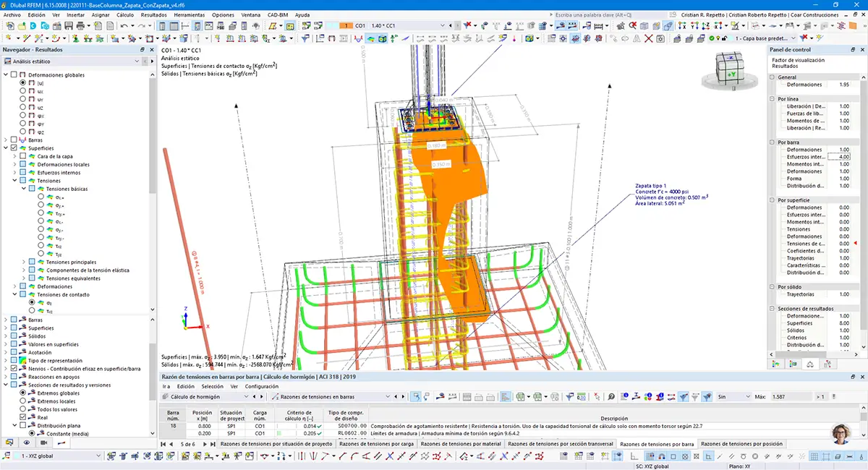Switch to Razones de tensiones por material tab
Image resolution: width=868 pixels, height=470 pixels.
coord(461,444)
